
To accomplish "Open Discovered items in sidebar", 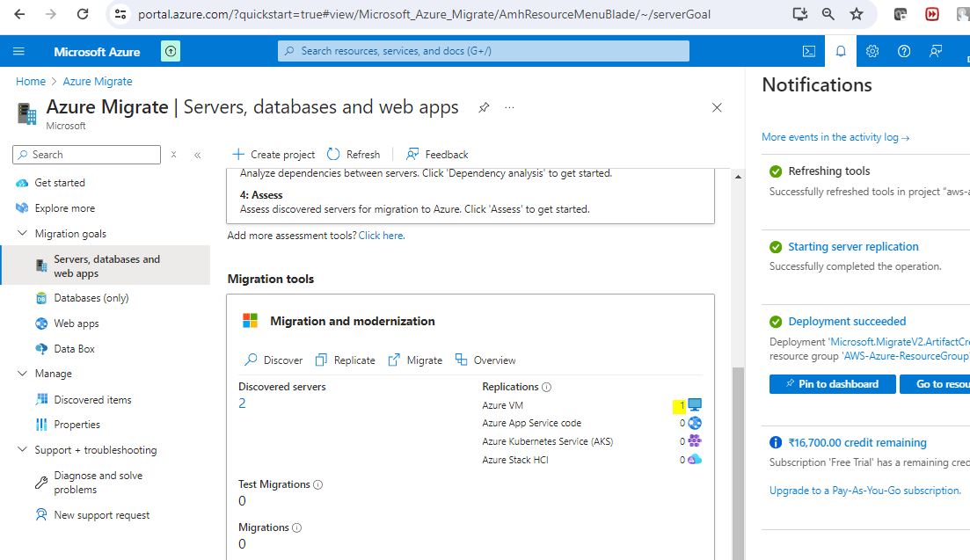I will pyautogui.click(x=92, y=400).
